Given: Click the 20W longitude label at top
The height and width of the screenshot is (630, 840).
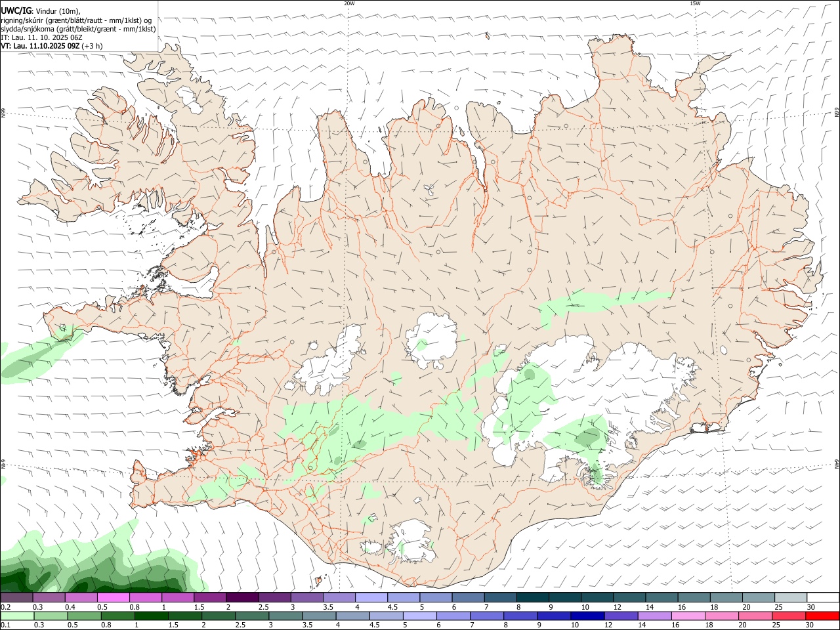Looking at the screenshot, I should click(349, 3).
